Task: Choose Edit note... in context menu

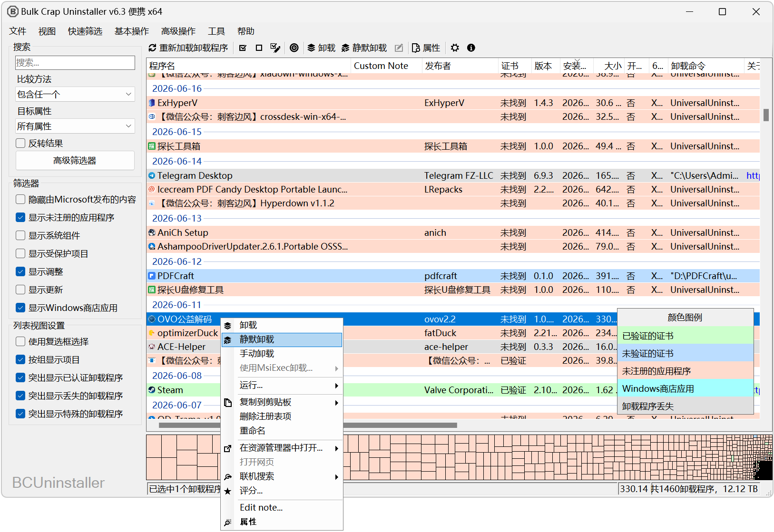Action: click(x=282, y=508)
